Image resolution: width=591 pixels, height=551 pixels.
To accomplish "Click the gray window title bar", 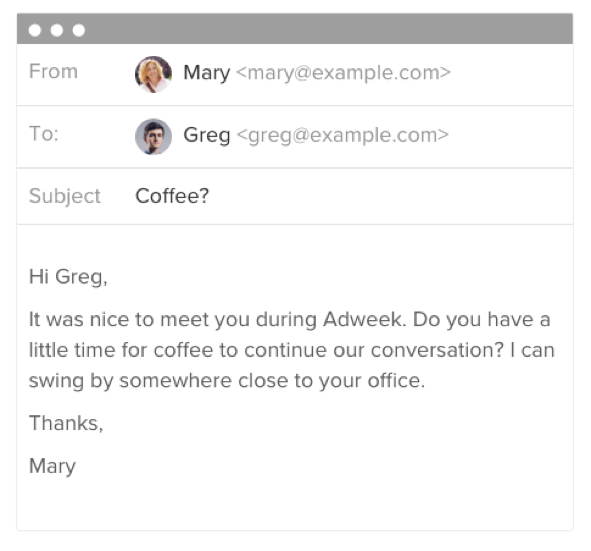I will [x=295, y=29].
